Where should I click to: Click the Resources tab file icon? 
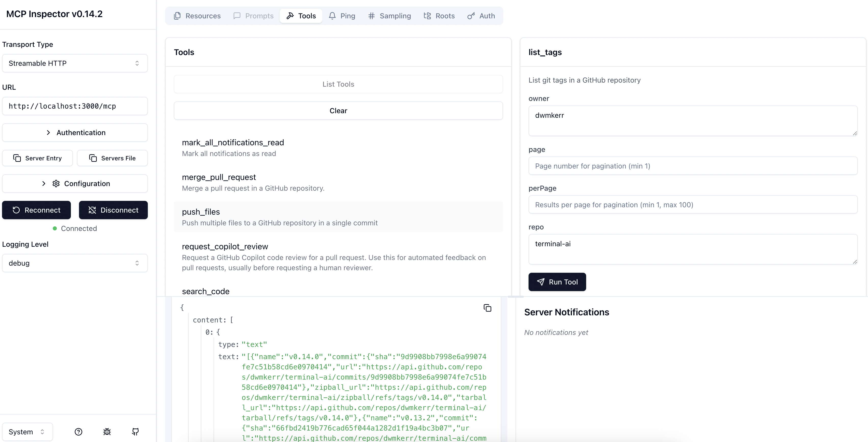pyautogui.click(x=177, y=16)
